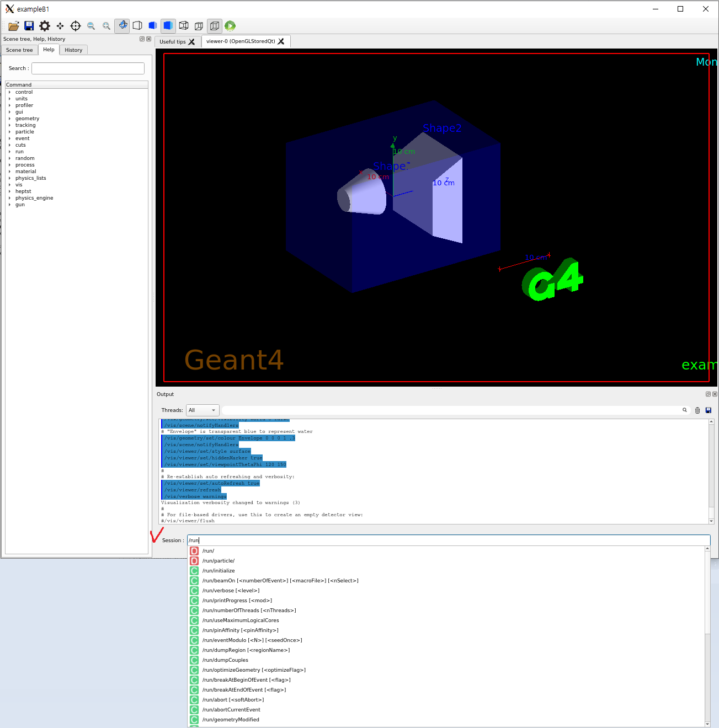Image resolution: width=719 pixels, height=728 pixels.
Task: Toggle the rotate view mode button
Action: (122, 26)
